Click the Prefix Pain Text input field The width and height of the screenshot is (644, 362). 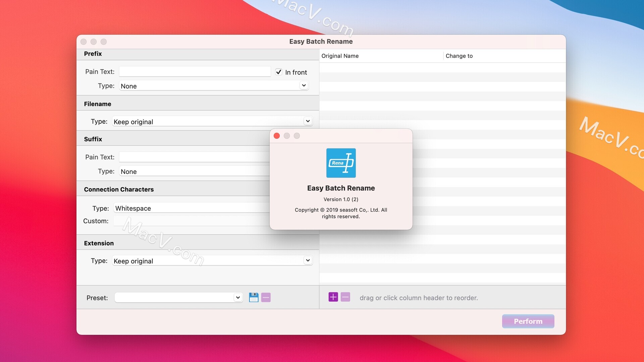point(195,71)
